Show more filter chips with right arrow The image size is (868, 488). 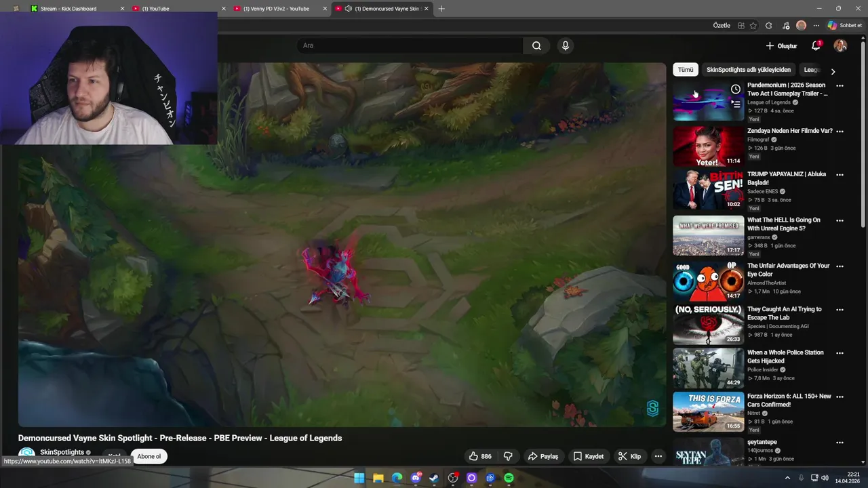tap(833, 71)
